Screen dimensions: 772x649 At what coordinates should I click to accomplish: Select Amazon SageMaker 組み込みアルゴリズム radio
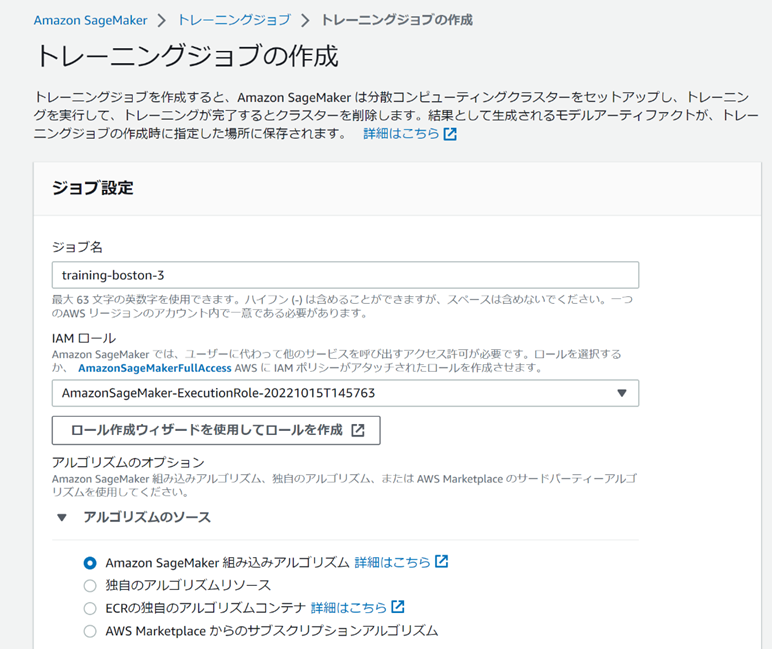pyautogui.click(x=90, y=563)
